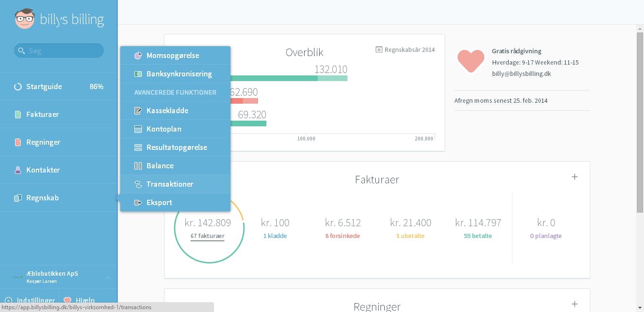Go to Fakturaer in the sidebar
Viewport: 644px width, 312px height.
(59, 115)
